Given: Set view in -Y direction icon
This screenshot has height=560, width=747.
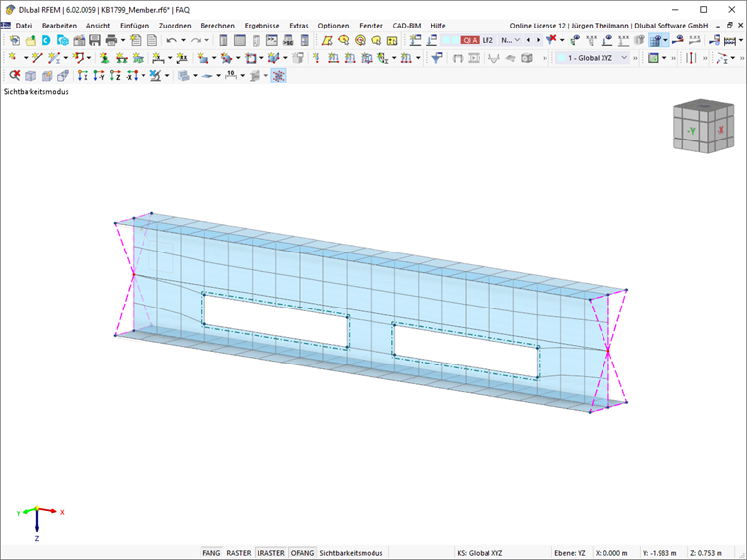Looking at the screenshot, I should (99, 76).
